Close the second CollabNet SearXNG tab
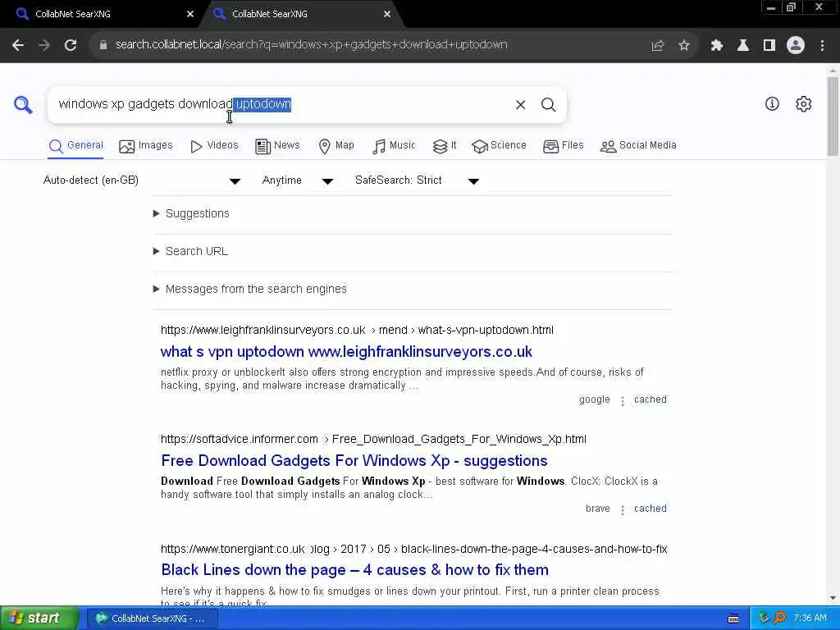 tap(387, 15)
